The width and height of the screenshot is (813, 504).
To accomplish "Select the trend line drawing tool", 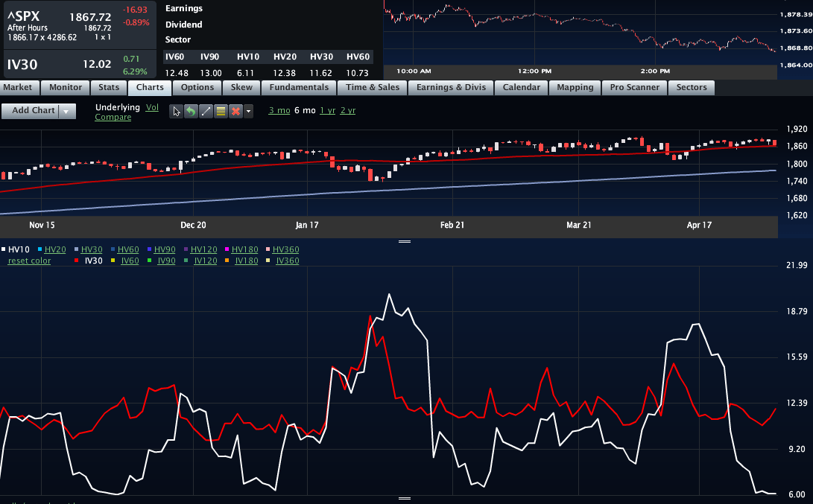I will tap(206, 111).
